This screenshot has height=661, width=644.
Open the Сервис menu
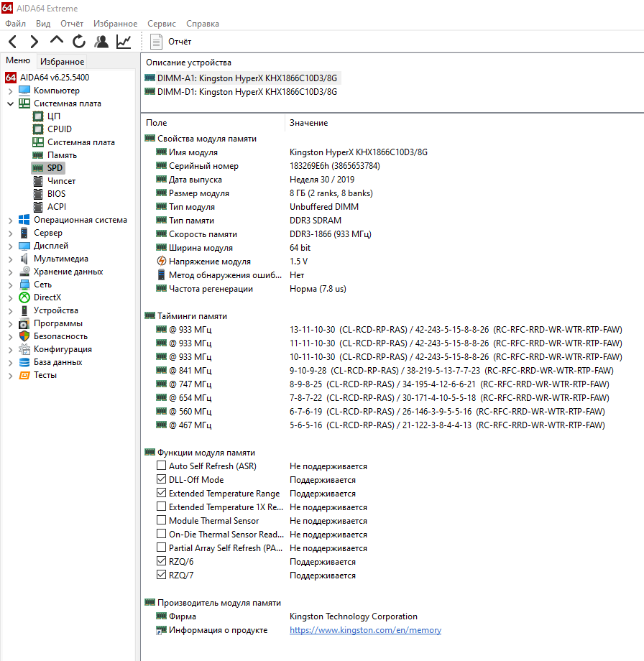tap(162, 24)
